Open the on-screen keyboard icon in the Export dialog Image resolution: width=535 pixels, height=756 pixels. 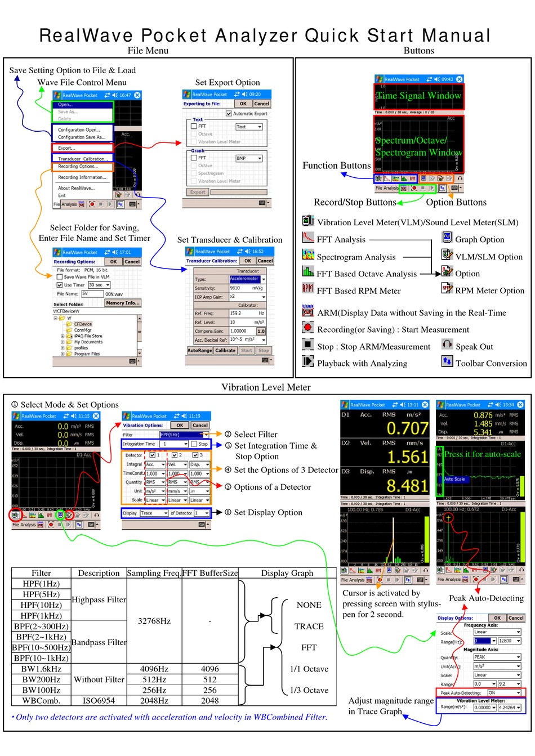262,203
